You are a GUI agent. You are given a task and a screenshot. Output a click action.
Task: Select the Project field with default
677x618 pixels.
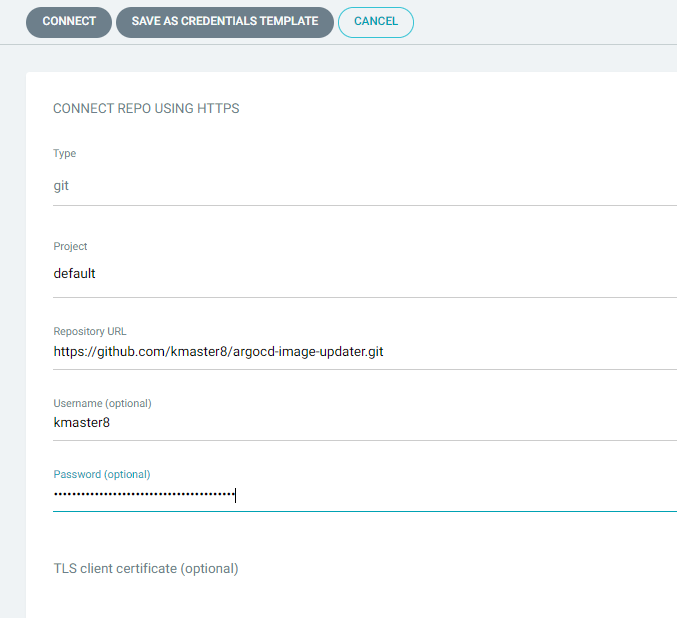click(x=365, y=274)
